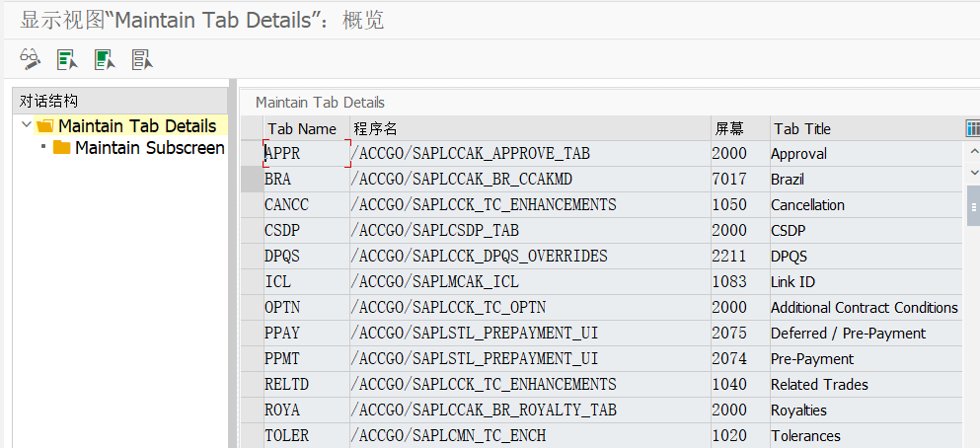Click scroll up arrow of table
Viewport: 980px width, 448px height.
(x=974, y=151)
